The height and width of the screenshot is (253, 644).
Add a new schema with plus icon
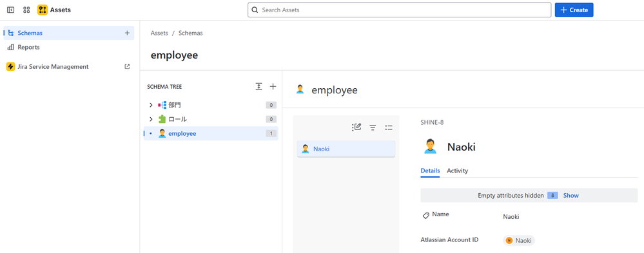point(127,33)
